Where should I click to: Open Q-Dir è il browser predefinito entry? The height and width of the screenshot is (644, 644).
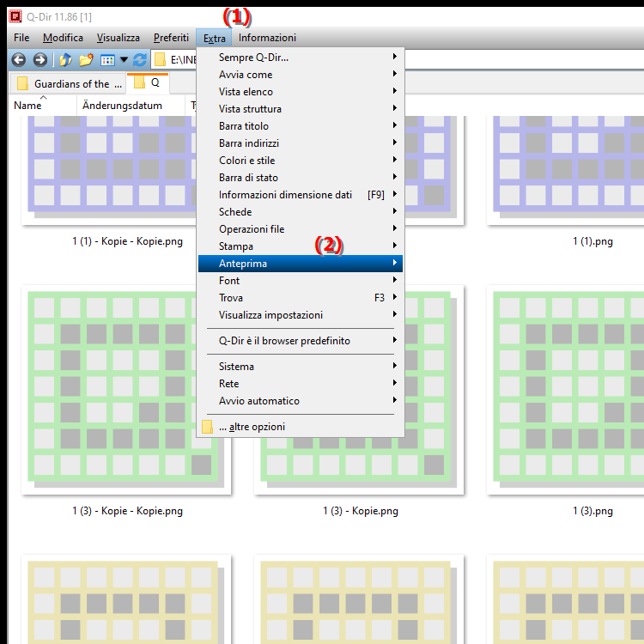pyautogui.click(x=301, y=341)
